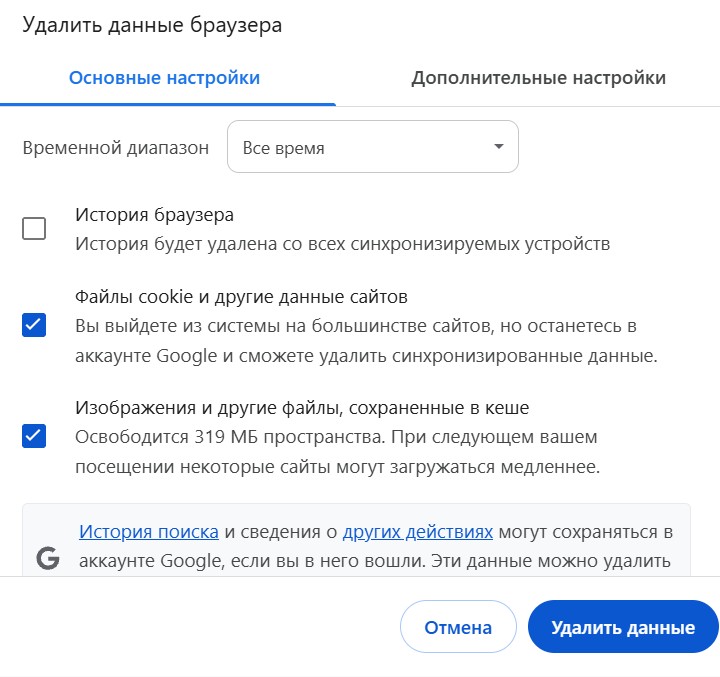Uncheck the cached images checkbox

34,436
